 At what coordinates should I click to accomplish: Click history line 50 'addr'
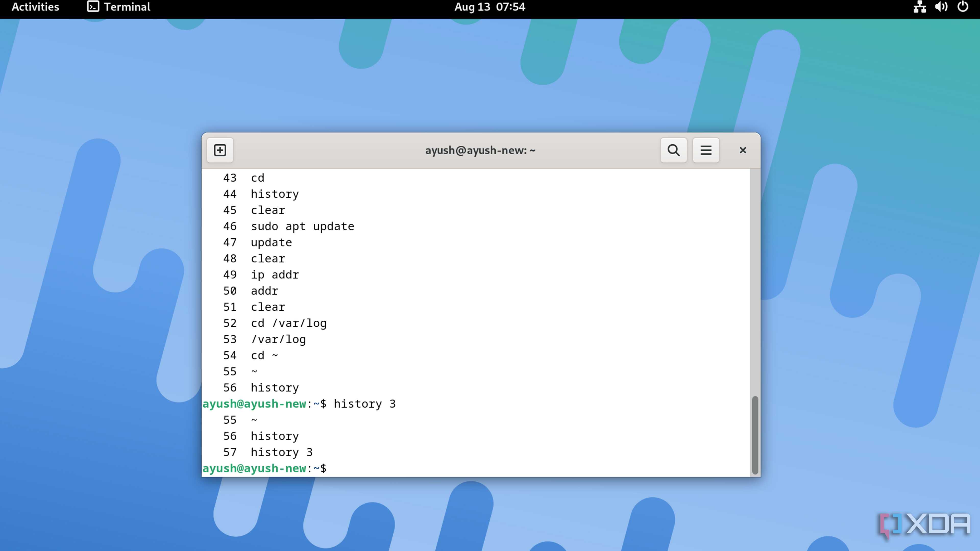(264, 291)
